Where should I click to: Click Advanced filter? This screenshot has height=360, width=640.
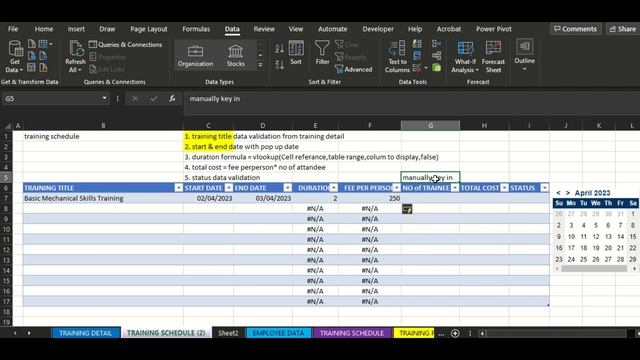pos(353,69)
